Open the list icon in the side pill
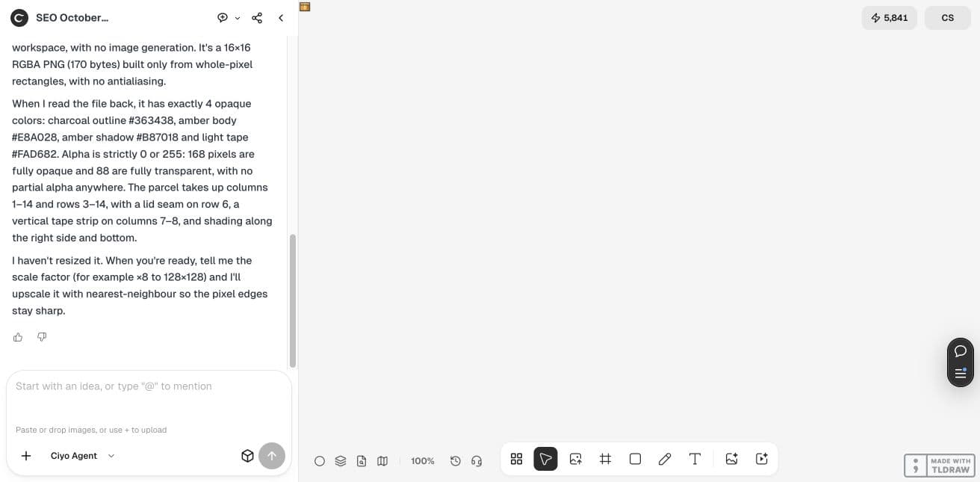This screenshot has width=980, height=482. (x=961, y=373)
